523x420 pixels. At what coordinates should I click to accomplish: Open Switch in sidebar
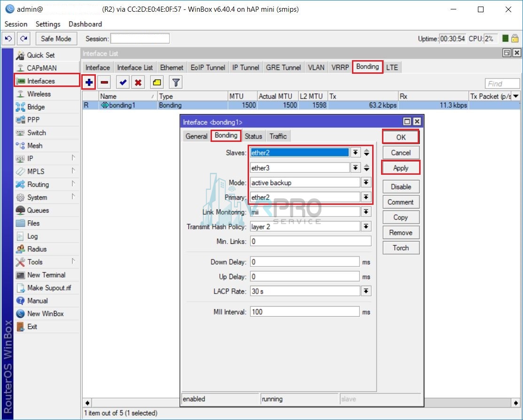[x=47, y=133]
